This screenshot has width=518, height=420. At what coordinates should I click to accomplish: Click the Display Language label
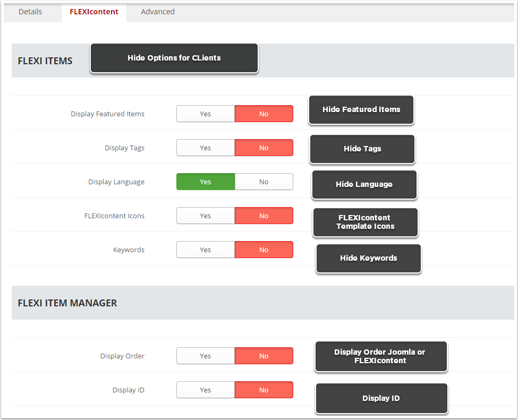pyautogui.click(x=116, y=182)
